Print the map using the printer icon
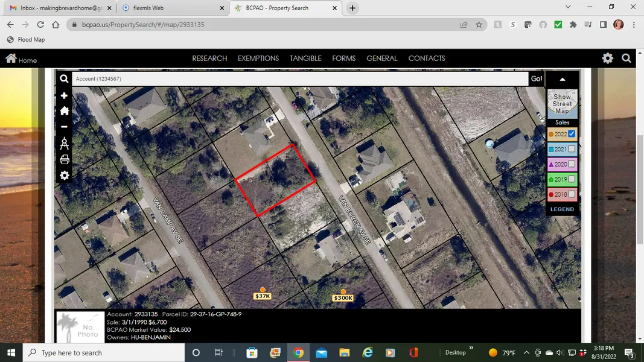Screen dimensions: 644x362 [64, 160]
